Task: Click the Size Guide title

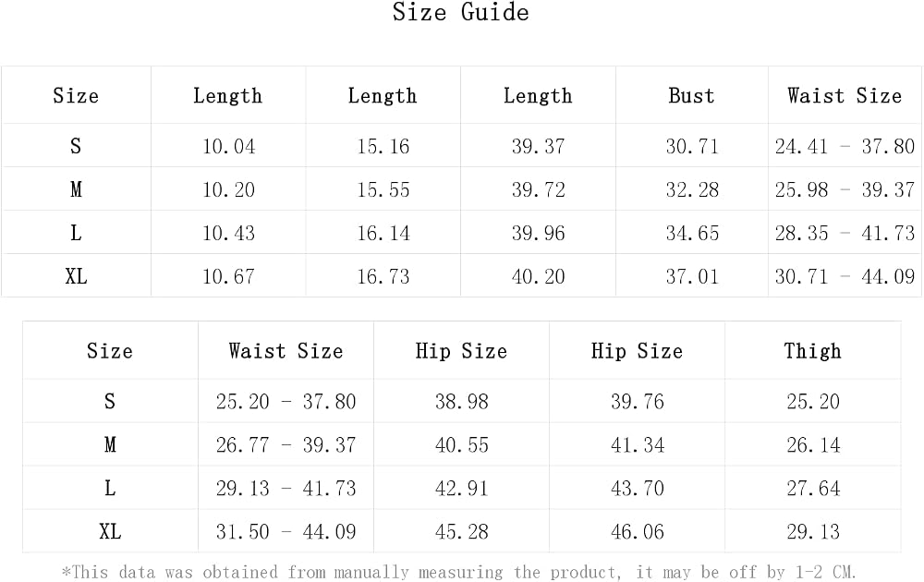Action: coord(461,12)
